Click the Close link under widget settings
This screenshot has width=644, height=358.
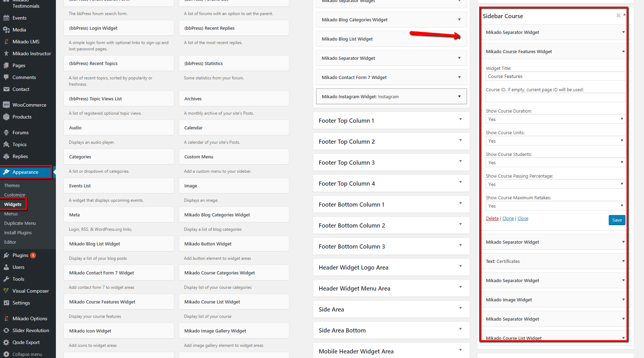click(523, 219)
